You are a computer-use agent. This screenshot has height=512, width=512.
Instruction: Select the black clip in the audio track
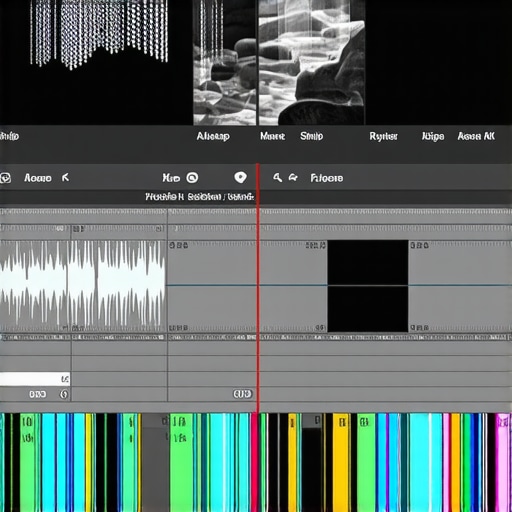point(368,286)
